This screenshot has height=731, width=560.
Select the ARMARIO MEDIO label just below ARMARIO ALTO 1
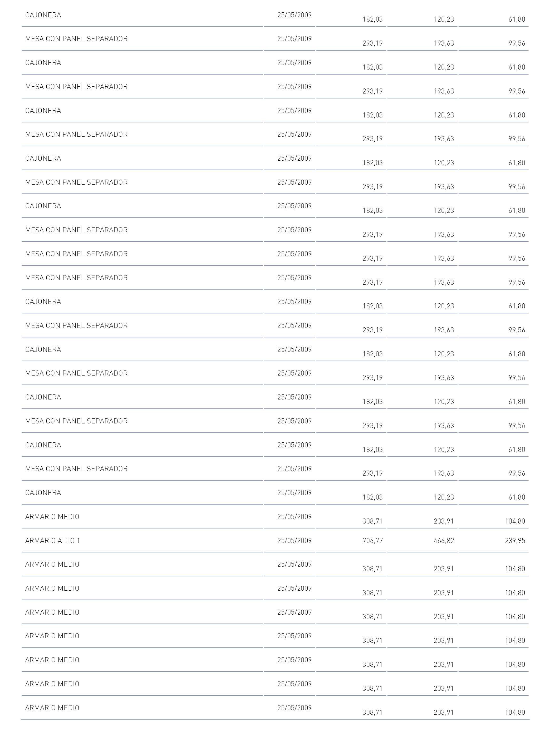click(52, 564)
